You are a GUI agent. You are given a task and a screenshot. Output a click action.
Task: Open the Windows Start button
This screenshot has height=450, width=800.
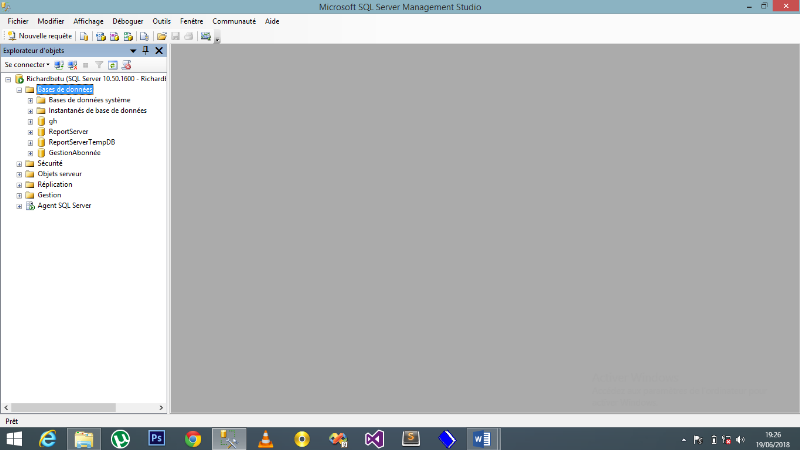tap(14, 439)
